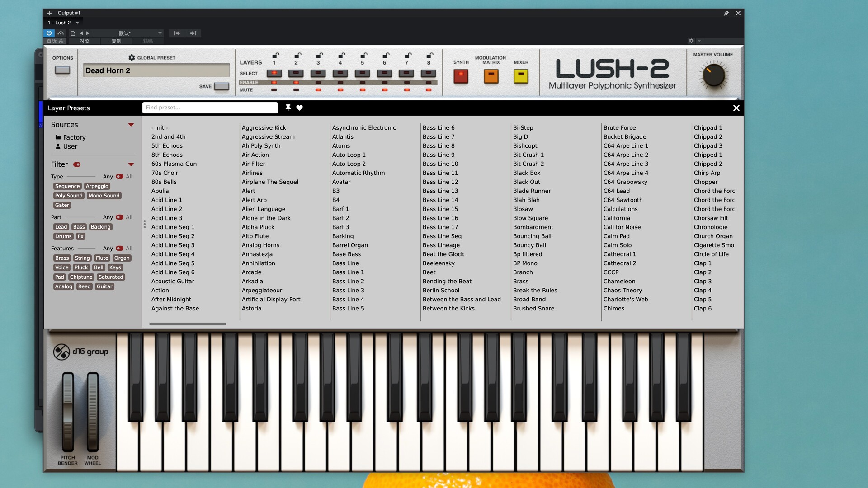Mute layer 3 LED
The height and width of the screenshot is (488, 868).
pos(318,90)
